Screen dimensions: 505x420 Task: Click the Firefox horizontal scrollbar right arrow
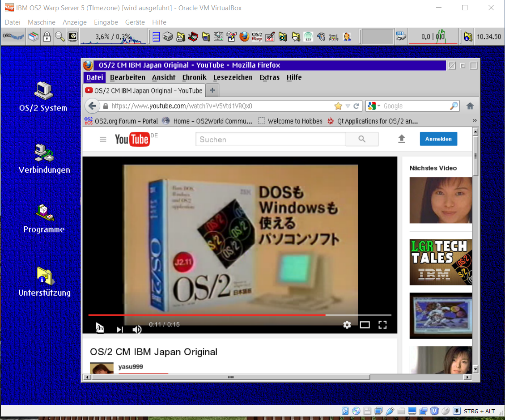point(467,377)
